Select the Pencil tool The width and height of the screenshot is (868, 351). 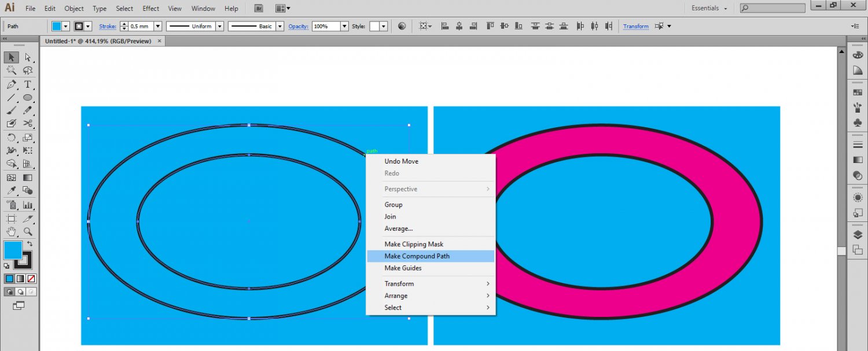pos(27,110)
